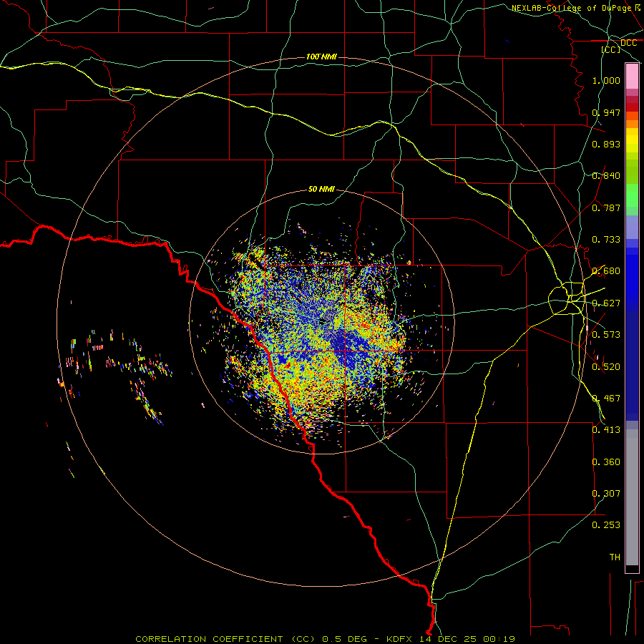Click the 100 NMI range ring label
This screenshot has height=644, width=644.
point(321,57)
